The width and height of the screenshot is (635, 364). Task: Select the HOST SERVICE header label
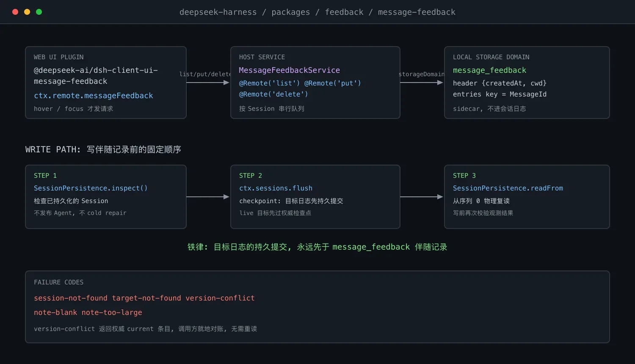click(x=262, y=57)
